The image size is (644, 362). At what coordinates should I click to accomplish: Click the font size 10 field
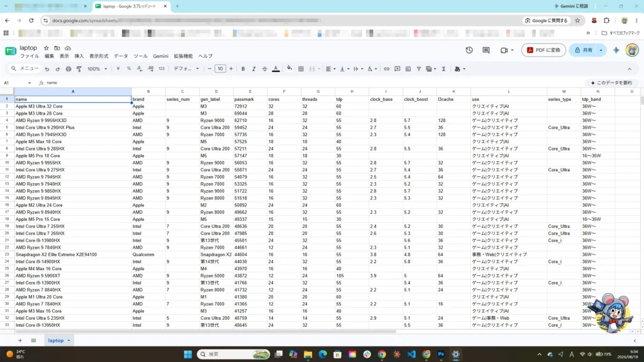[x=220, y=69]
